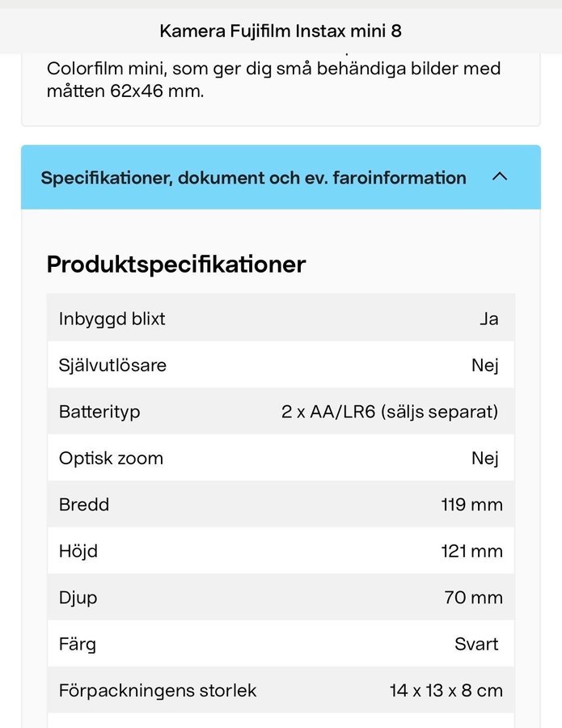This screenshot has height=728, width=562.
Task: Click the Batterityp row label
Action: [99, 412]
